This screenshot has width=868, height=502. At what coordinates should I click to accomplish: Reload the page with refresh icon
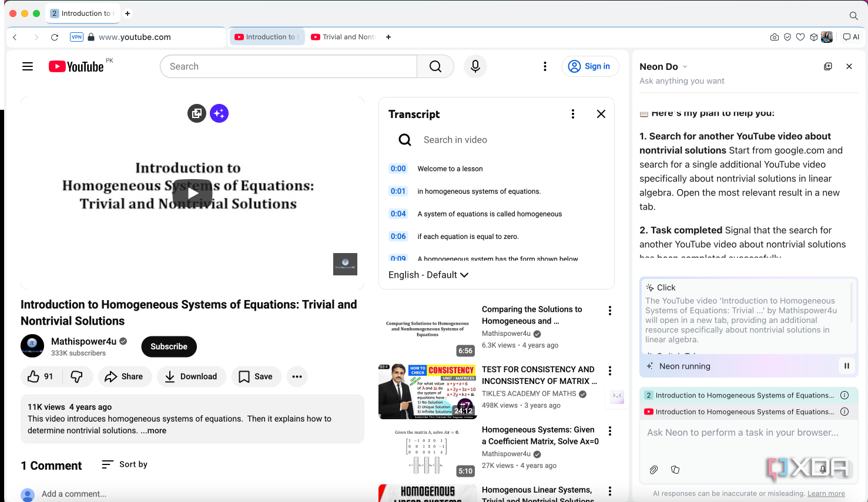(x=55, y=37)
